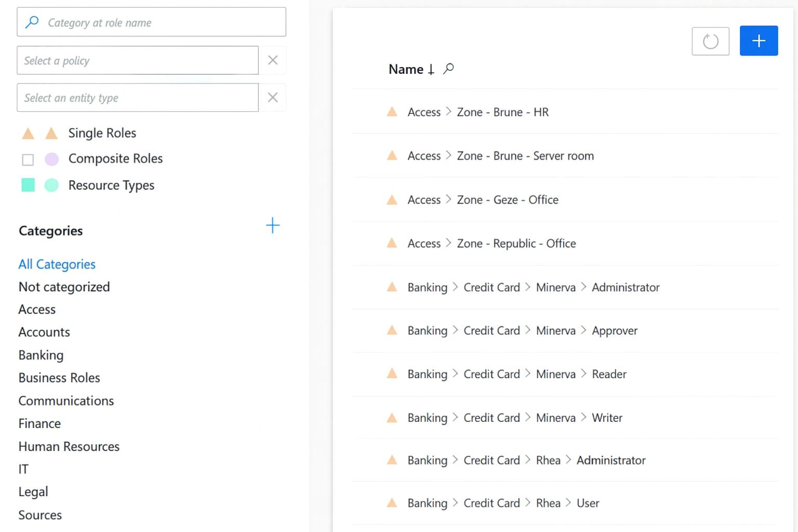Open the Select an entity type dropdown

coord(138,97)
